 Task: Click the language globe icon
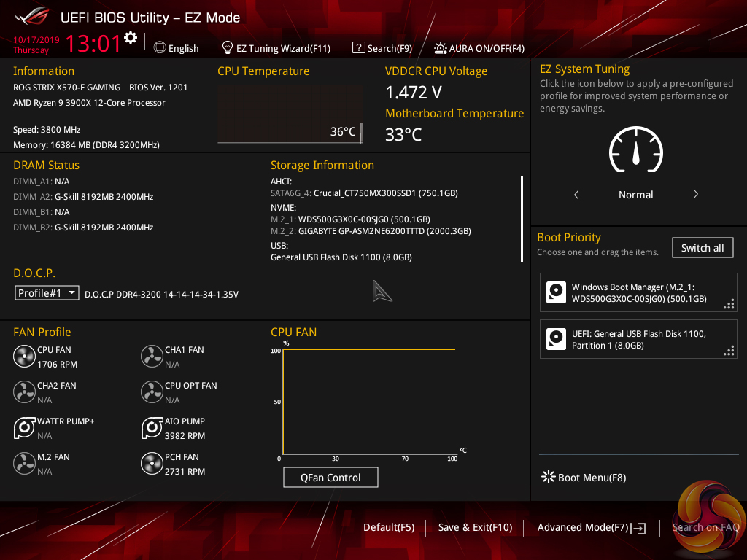pos(160,47)
